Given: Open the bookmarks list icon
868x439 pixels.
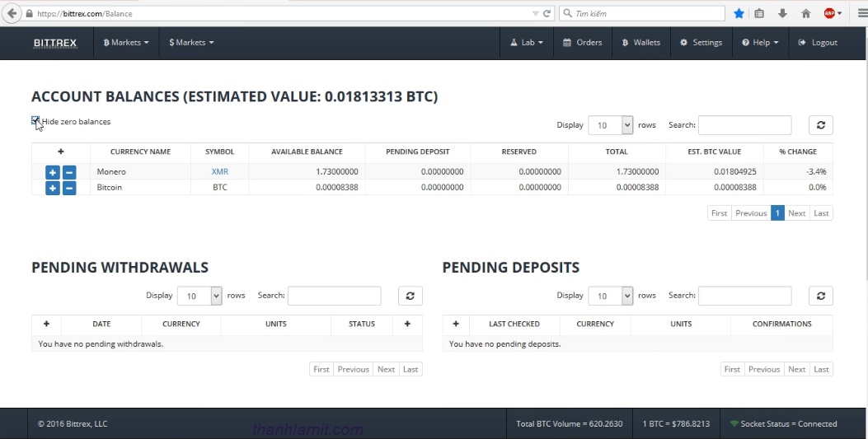Looking at the screenshot, I should point(759,13).
